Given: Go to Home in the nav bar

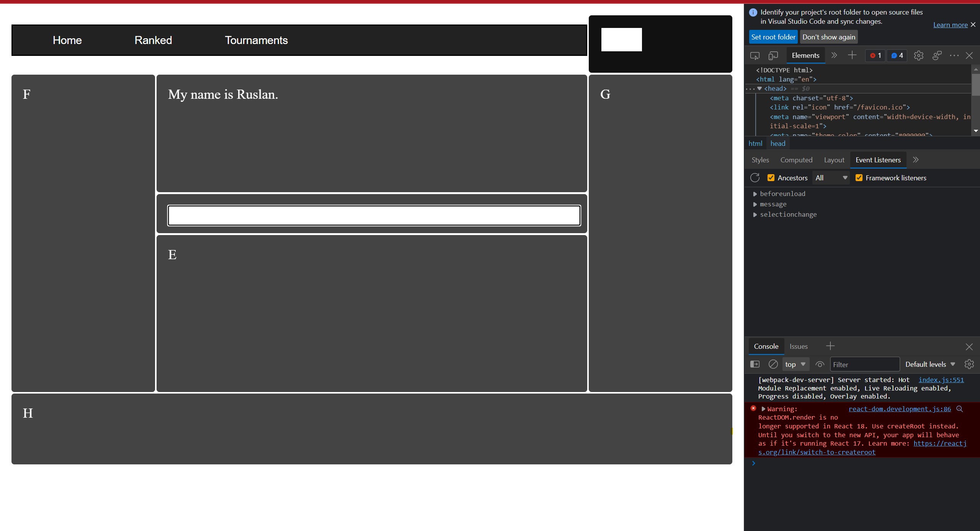Looking at the screenshot, I should 67,40.
